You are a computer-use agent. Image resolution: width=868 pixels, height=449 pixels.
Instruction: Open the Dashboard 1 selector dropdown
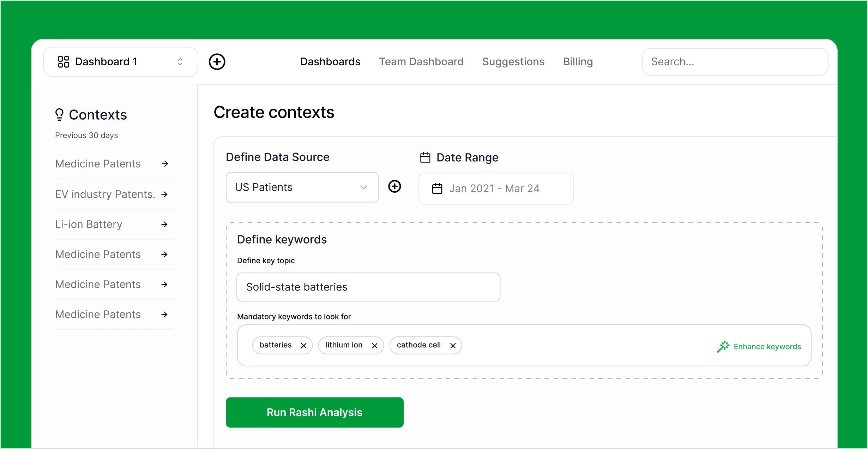[x=120, y=62]
